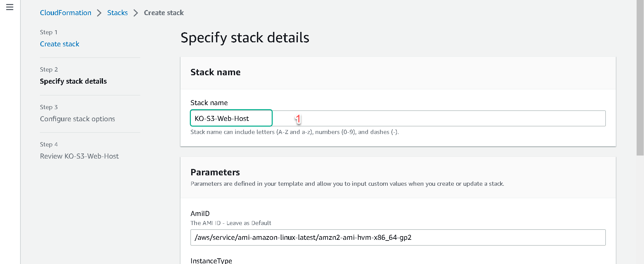Viewport: 644px width, 264px height.
Task: Click the Create stack breadcrumb text
Action: pyautogui.click(x=164, y=13)
